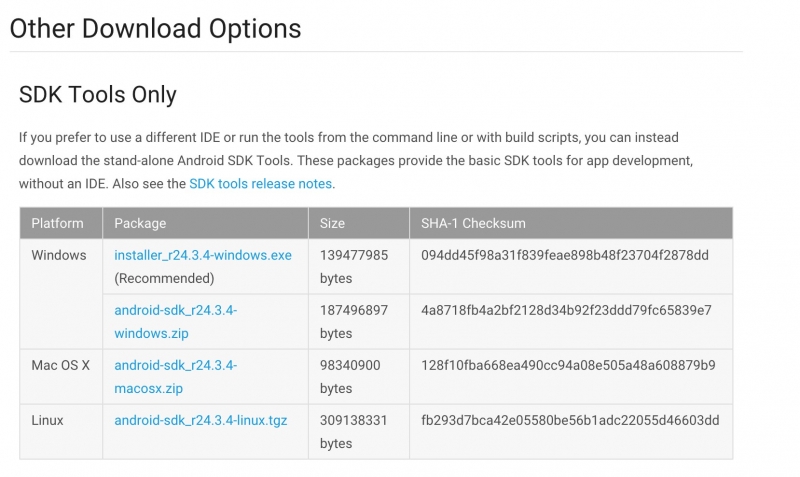This screenshot has height=477, width=800.
Task: Download the android-sdk_r24.3.4-macosx.zip package
Action: tap(175, 377)
